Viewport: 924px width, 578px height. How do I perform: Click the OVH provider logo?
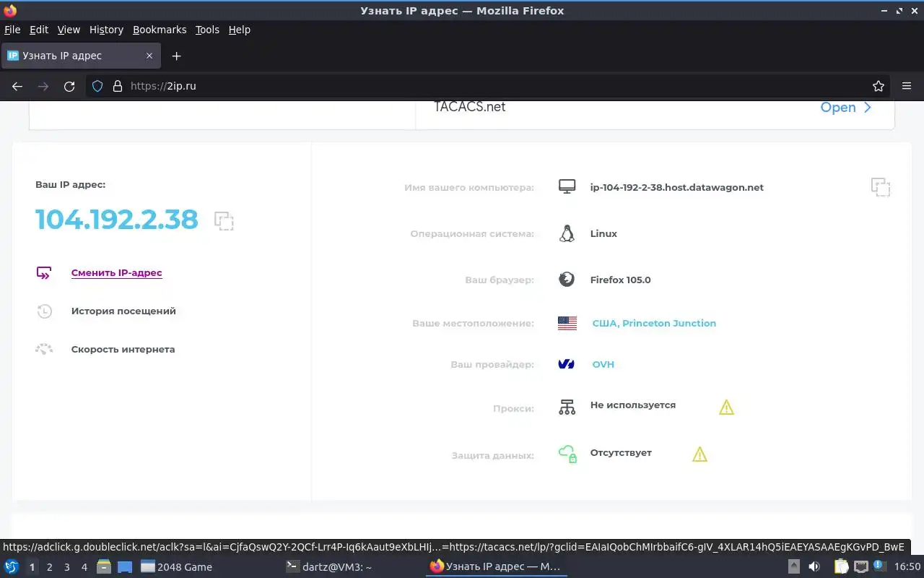567,364
